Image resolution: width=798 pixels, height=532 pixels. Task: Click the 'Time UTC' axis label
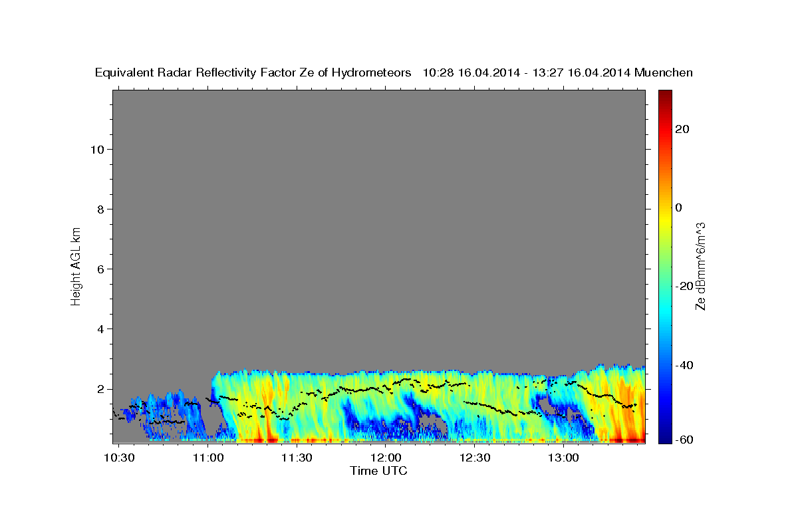pos(378,471)
